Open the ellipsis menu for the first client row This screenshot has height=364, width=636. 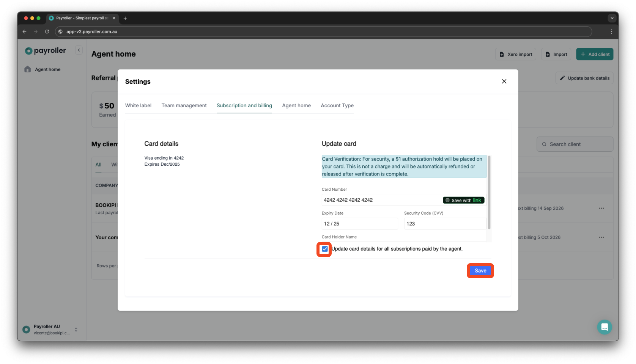[601, 208]
